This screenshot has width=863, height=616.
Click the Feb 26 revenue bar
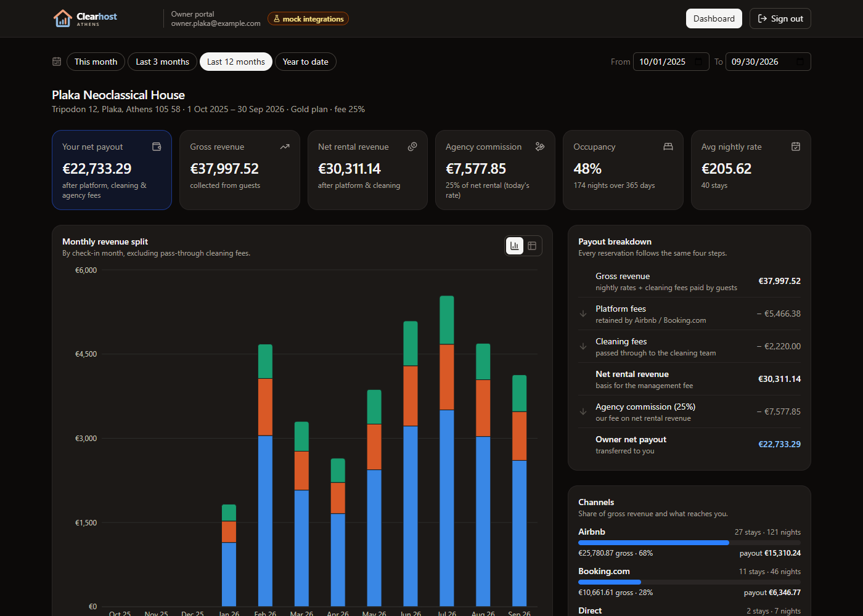click(265, 475)
